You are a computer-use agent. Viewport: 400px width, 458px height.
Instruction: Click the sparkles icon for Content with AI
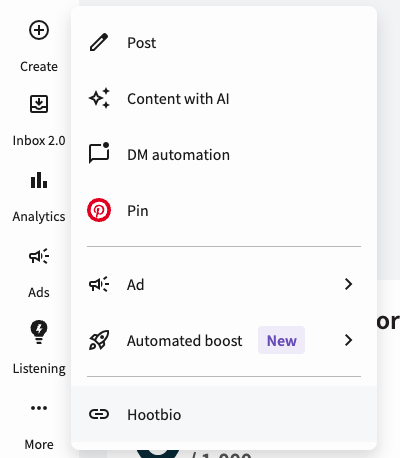(99, 98)
